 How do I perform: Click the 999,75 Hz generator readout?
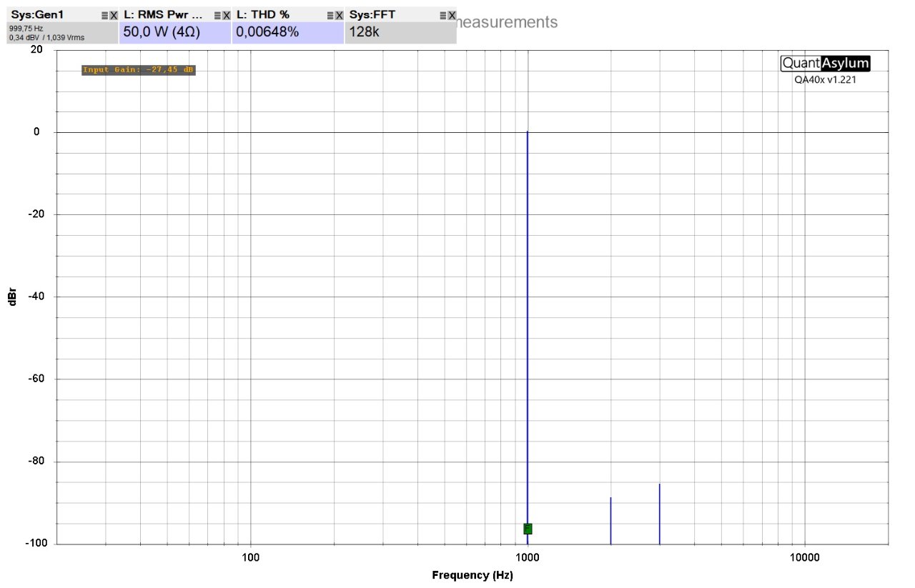(26, 28)
